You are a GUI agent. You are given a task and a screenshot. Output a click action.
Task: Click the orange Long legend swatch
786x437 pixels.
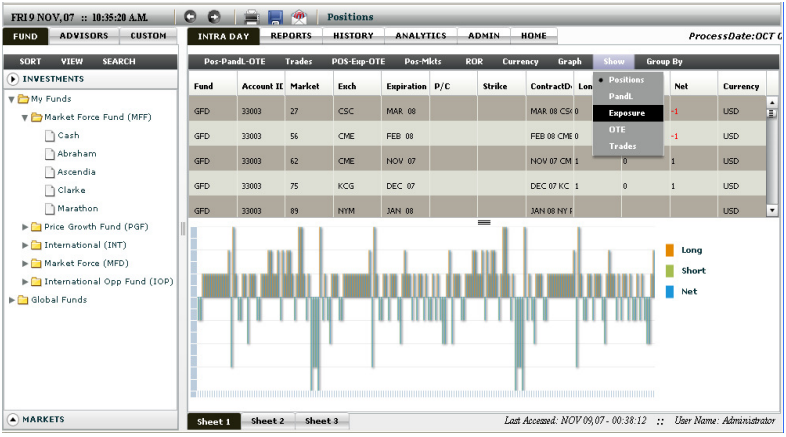(670, 250)
